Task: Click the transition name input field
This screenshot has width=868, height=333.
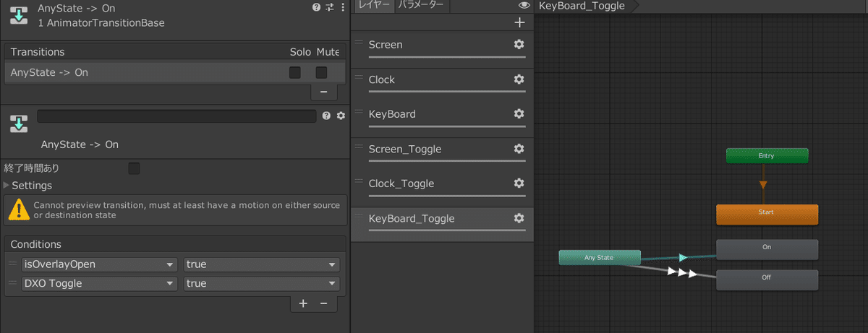Action: coord(176,116)
